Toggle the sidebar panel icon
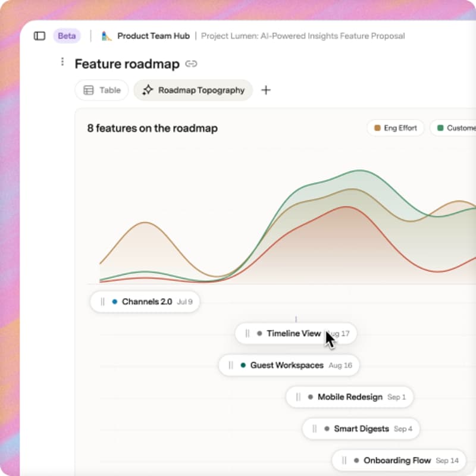 (39, 36)
